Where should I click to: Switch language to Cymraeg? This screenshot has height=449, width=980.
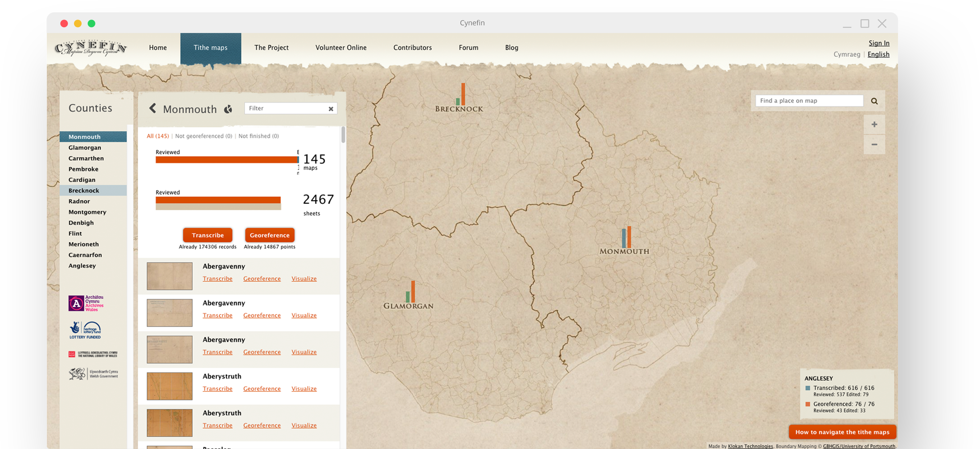click(x=846, y=54)
